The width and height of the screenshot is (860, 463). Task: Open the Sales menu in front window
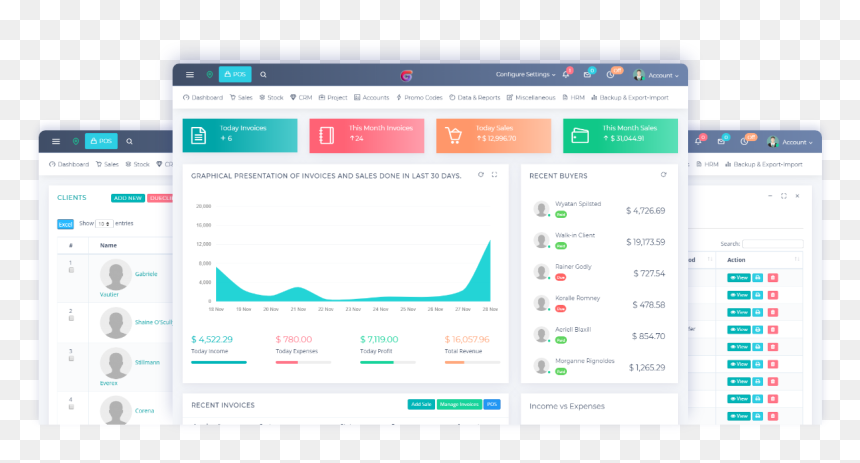coord(241,98)
